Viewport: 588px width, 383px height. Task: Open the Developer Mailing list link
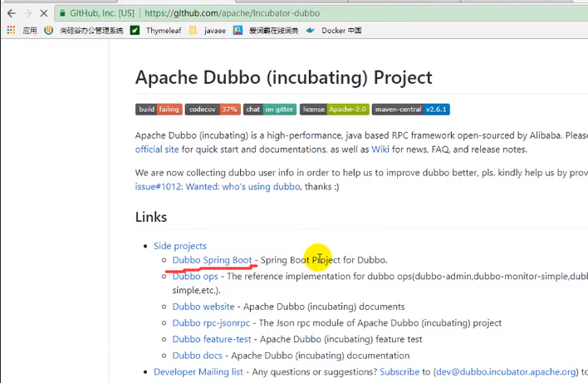coord(198,371)
